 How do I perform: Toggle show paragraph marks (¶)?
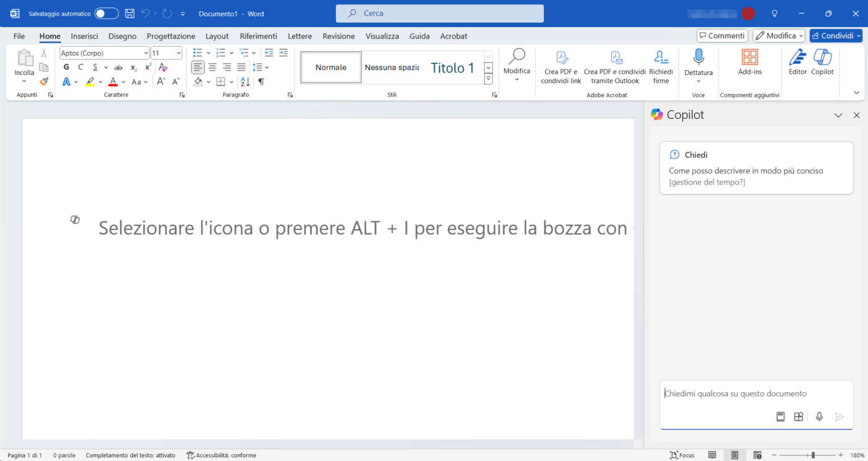tap(261, 82)
